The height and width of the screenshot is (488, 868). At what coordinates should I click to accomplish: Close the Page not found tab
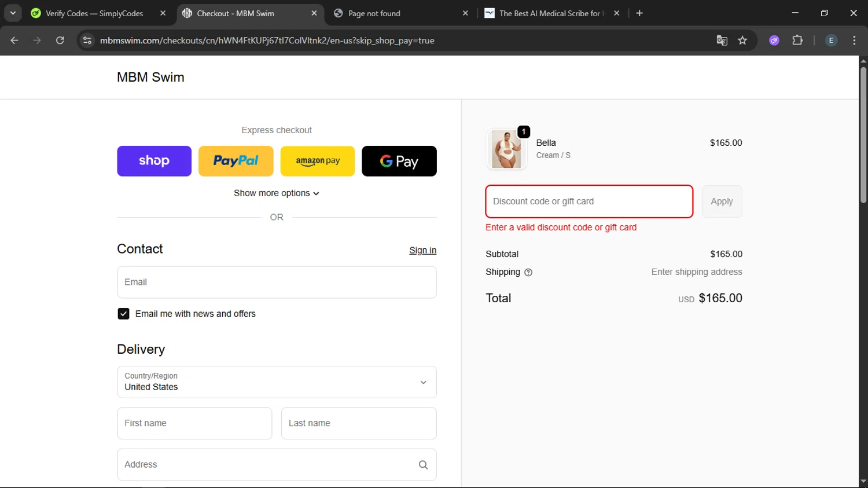coord(465,13)
